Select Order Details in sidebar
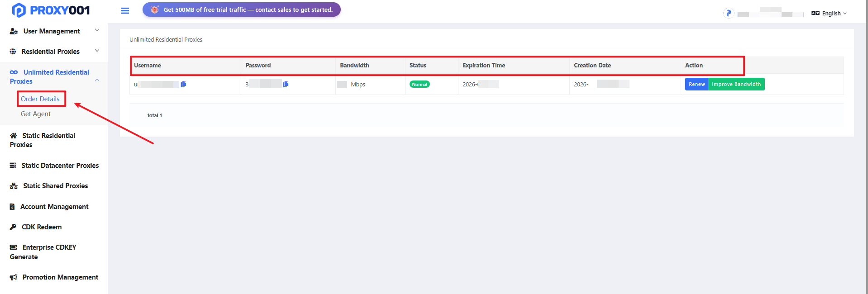This screenshot has width=868, height=294. pos(40,99)
